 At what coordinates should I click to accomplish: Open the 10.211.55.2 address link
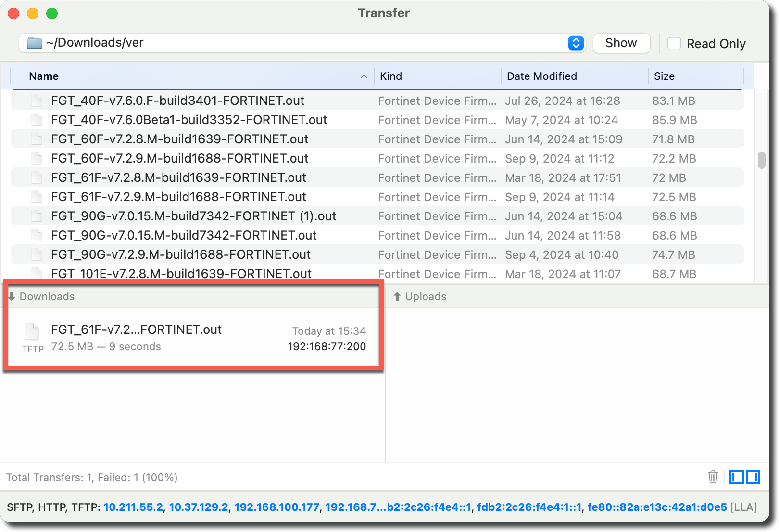(x=133, y=507)
